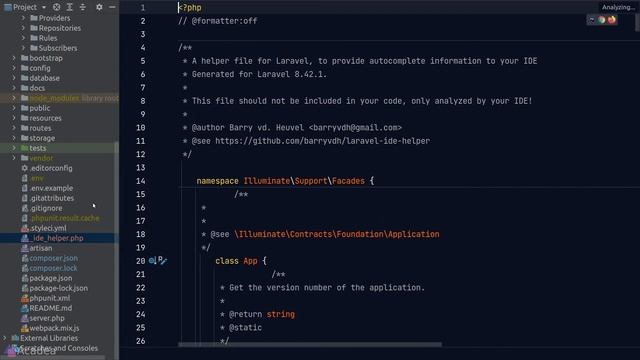Select the node_modules library root folder
Viewport: 640px width, 360px height.
pos(69,98)
